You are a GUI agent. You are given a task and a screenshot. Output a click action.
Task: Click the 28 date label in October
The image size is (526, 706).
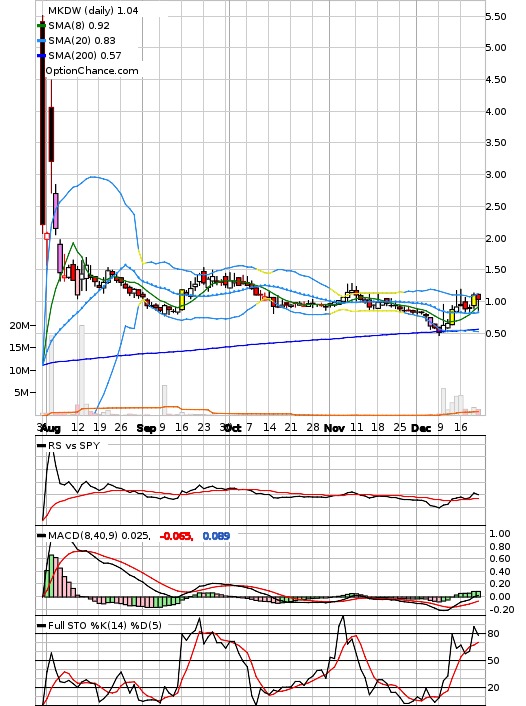click(x=313, y=427)
